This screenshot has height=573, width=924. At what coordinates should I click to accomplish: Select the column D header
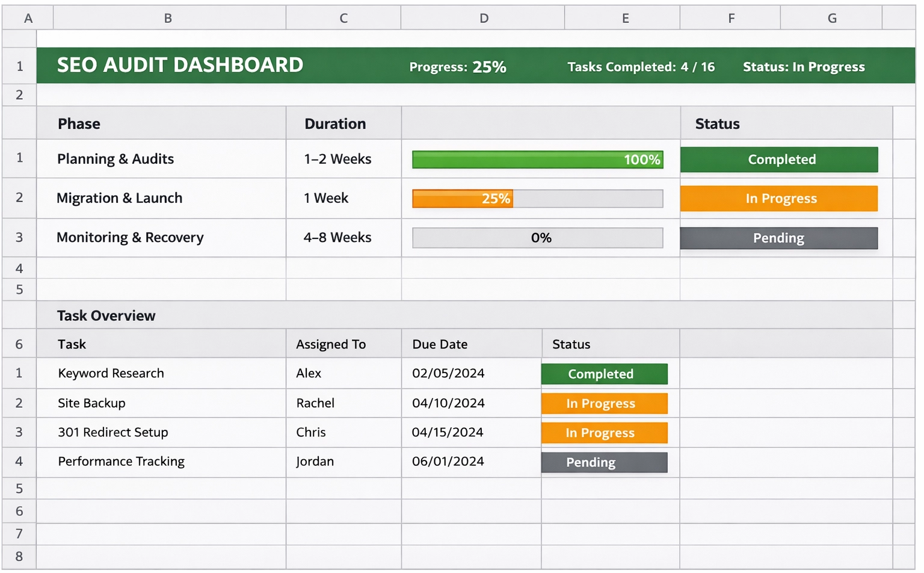pos(483,18)
